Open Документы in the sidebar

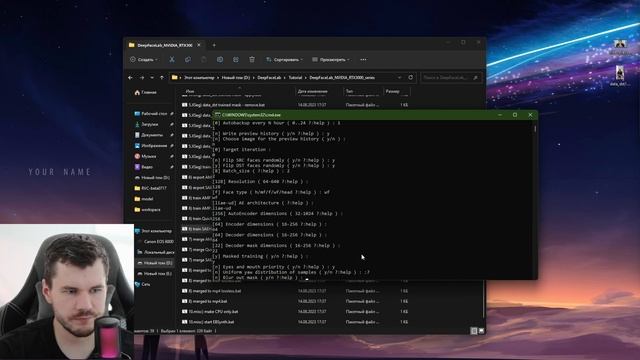click(x=149, y=135)
